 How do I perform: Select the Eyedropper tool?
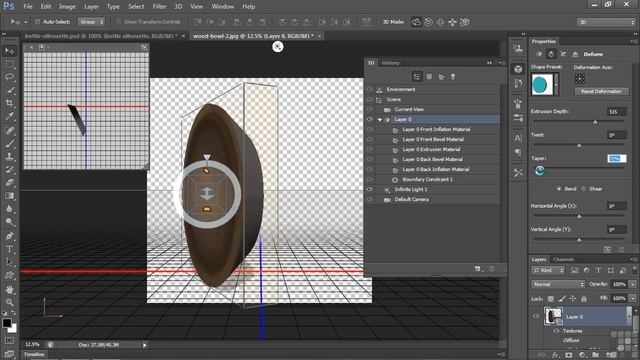tap(9, 116)
